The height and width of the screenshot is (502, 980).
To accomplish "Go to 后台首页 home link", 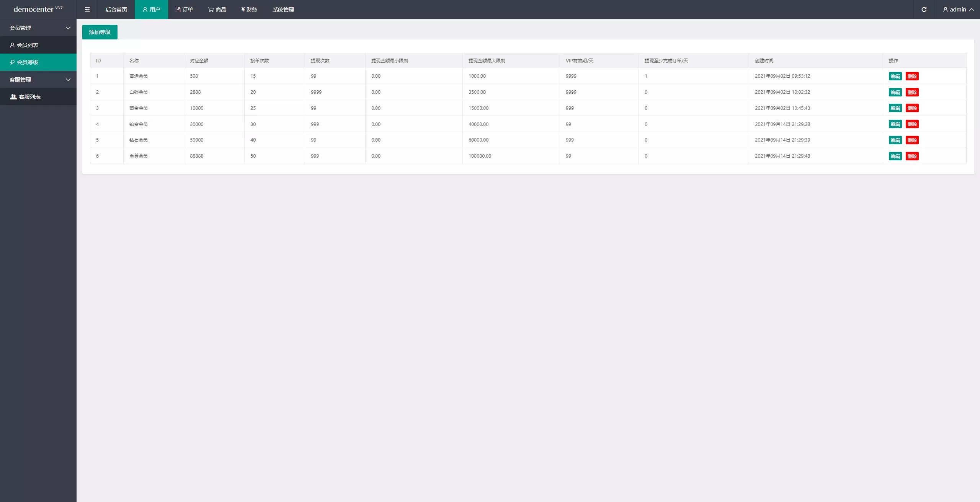I will click(x=116, y=10).
